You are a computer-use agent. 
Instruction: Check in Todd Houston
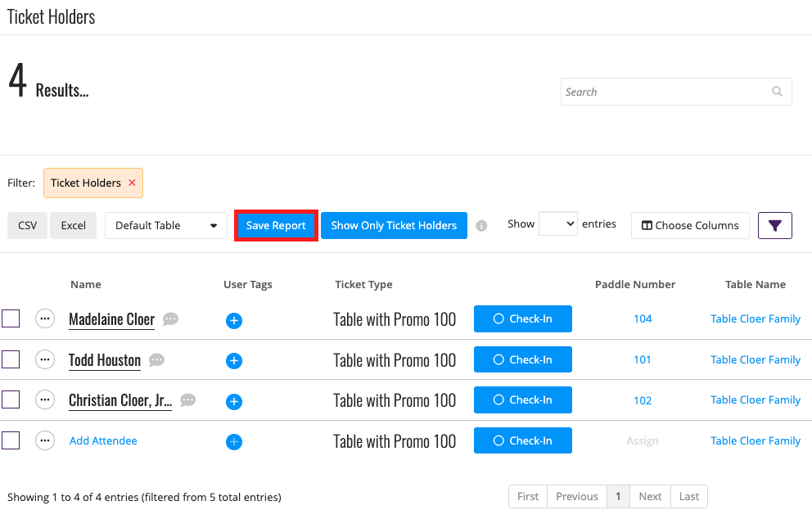(x=522, y=359)
